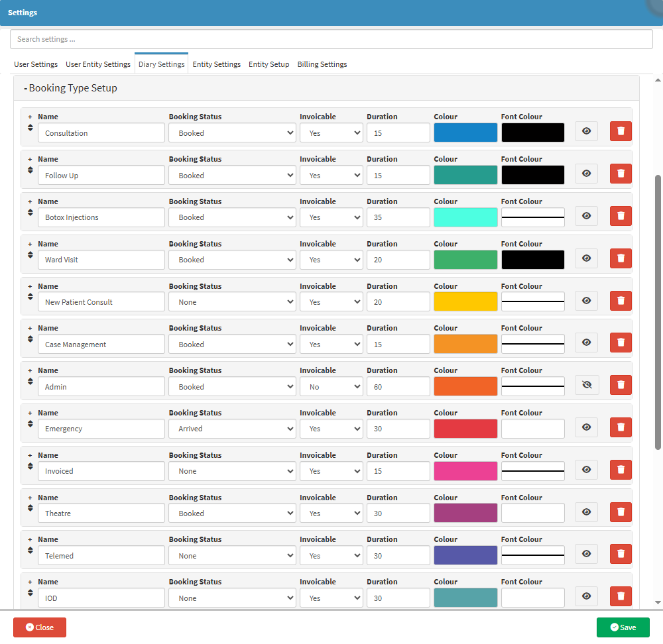The width and height of the screenshot is (663, 644).
Task: Click the plus icon on Ward Visit row
Action: click(30, 244)
